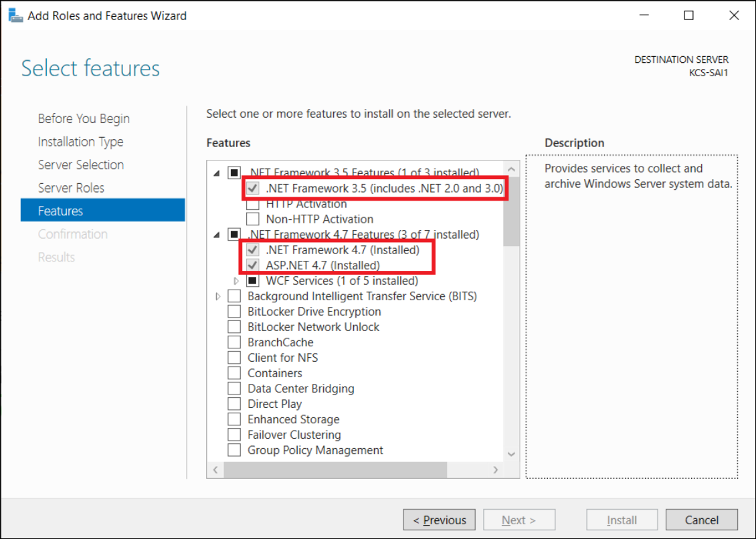Enable the Client for NFS checkbox
This screenshot has height=539, width=756.
tap(234, 358)
